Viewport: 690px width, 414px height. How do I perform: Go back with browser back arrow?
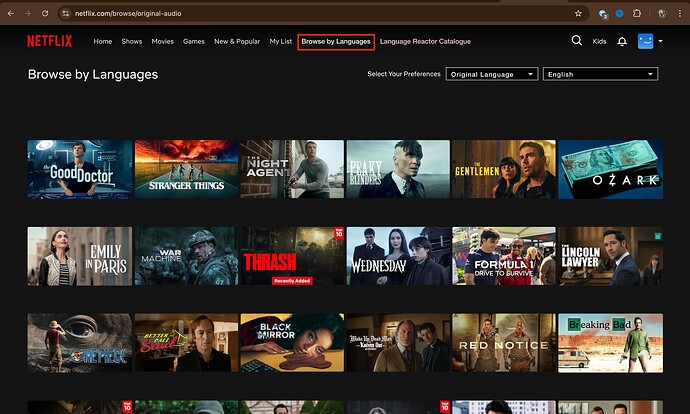pyautogui.click(x=11, y=14)
